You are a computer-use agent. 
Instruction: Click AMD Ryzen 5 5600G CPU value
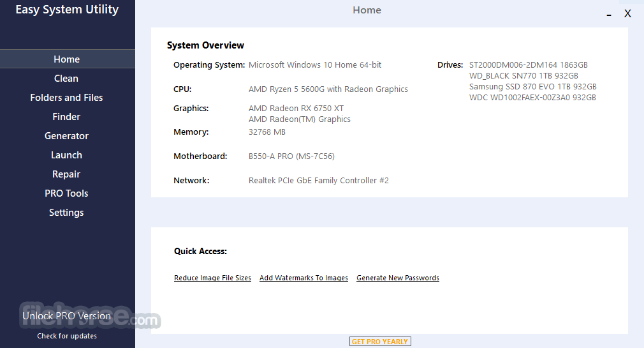tap(328, 89)
